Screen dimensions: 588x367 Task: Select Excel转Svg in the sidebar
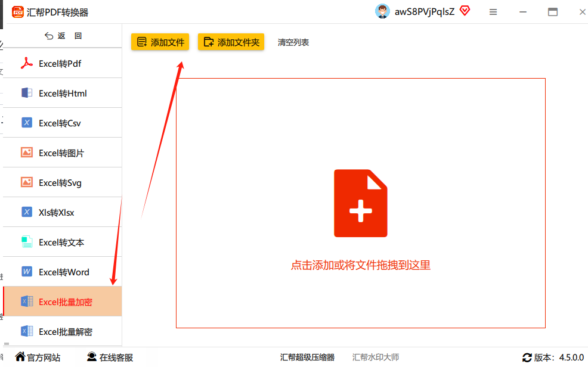point(62,182)
